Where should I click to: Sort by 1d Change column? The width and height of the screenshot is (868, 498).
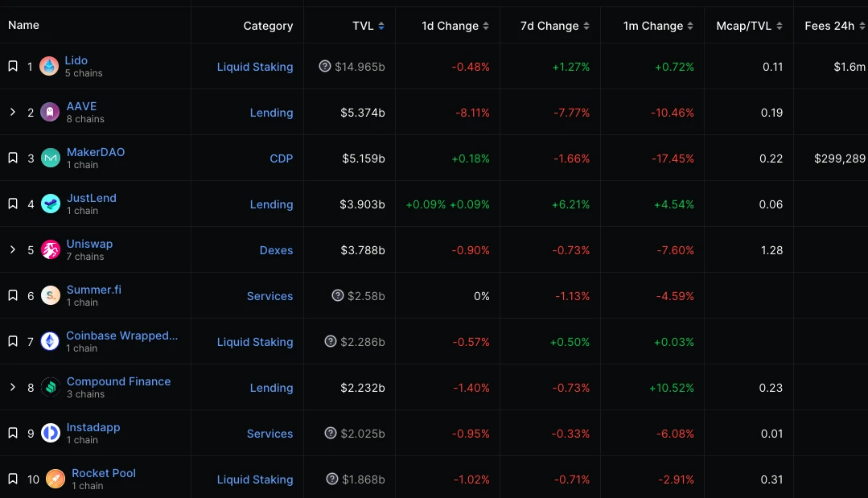455,26
